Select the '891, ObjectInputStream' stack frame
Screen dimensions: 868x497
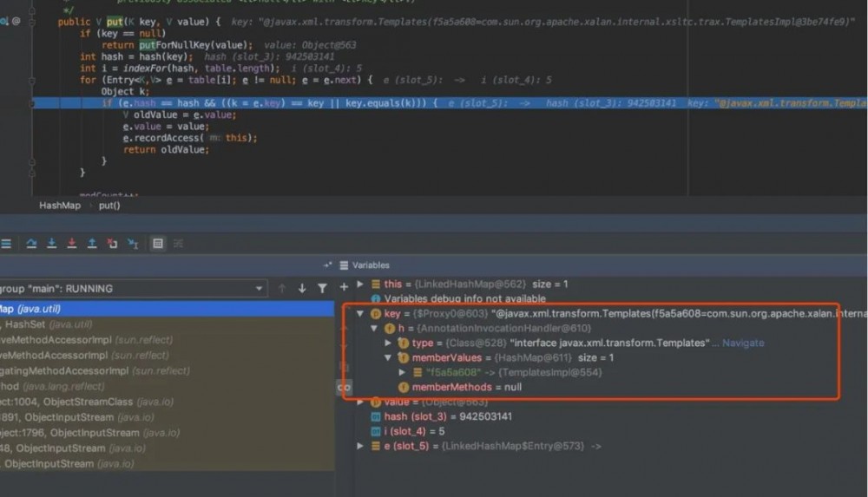point(168,417)
